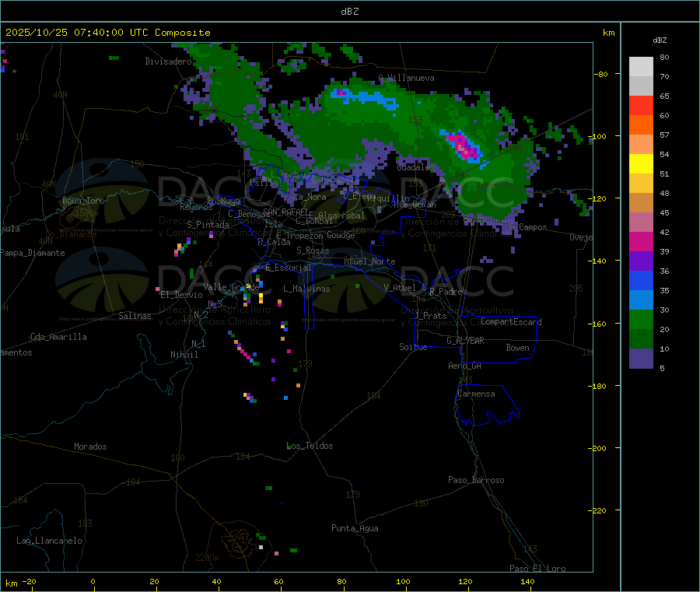
Task: Click the 36 dBZ blue legend swatch
Action: (641, 280)
